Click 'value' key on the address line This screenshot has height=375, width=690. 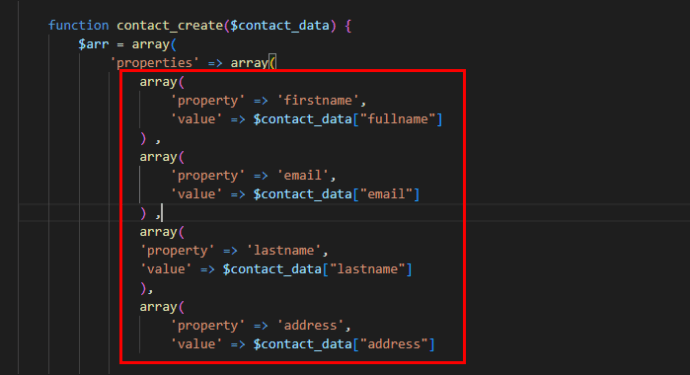coord(196,344)
